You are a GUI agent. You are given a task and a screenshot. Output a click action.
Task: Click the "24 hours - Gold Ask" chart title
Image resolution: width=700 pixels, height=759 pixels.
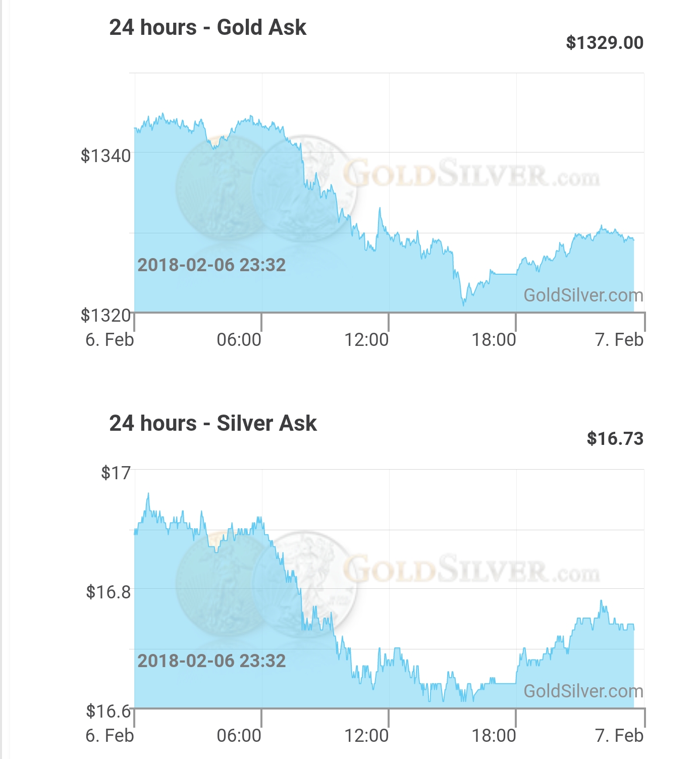pos(207,27)
